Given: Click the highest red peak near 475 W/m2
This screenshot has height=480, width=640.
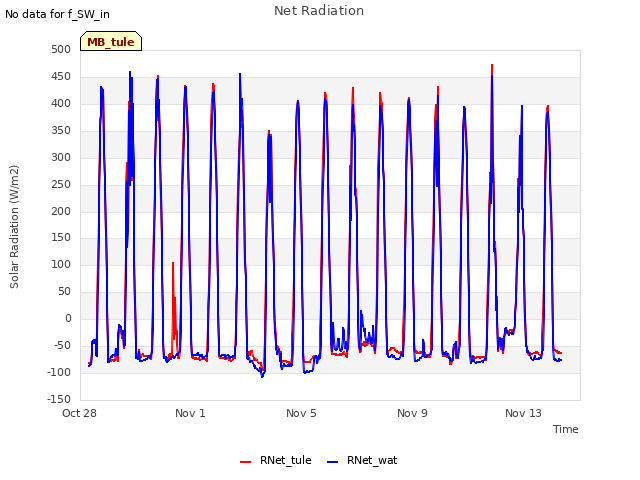Looking at the screenshot, I should (x=492, y=67).
